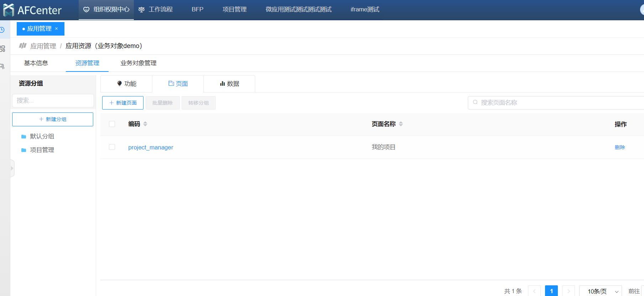644x296 pixels.
Task: Open the grid modules icon in sidebar
Action: click(x=2, y=49)
